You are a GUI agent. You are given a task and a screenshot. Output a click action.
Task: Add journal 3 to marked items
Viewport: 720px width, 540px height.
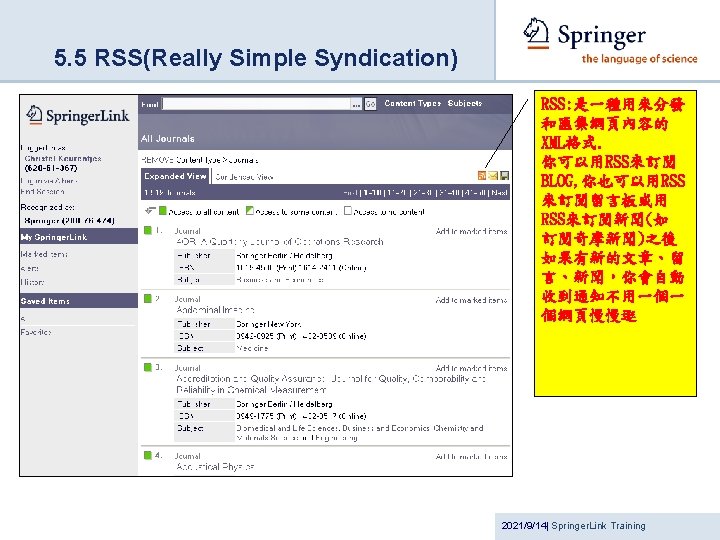[x=471, y=368]
